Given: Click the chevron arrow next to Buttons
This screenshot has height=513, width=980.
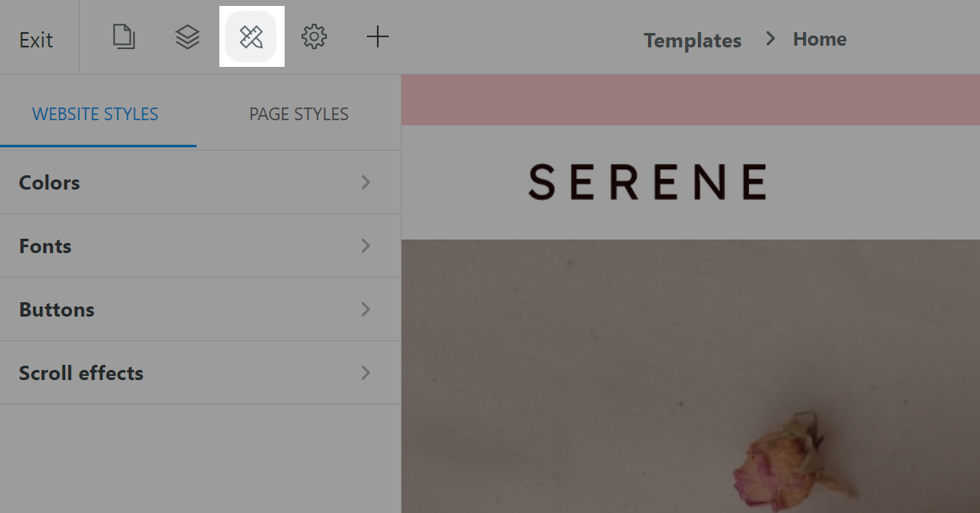Looking at the screenshot, I should 366,309.
